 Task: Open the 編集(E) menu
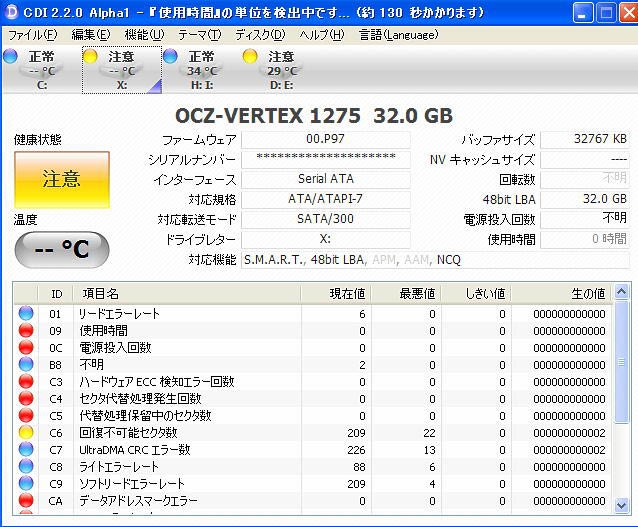[x=91, y=35]
